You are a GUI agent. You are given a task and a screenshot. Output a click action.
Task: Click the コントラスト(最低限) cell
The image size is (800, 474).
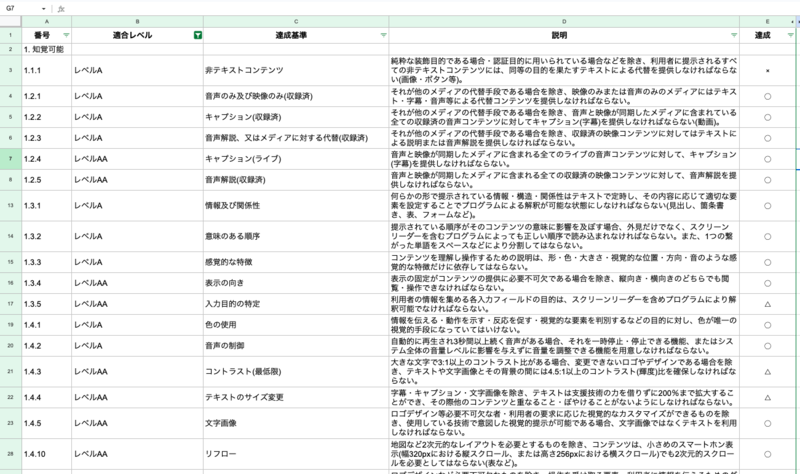click(296, 371)
